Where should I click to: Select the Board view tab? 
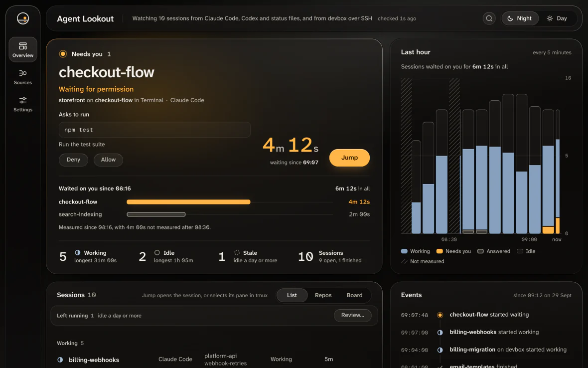coord(354,295)
